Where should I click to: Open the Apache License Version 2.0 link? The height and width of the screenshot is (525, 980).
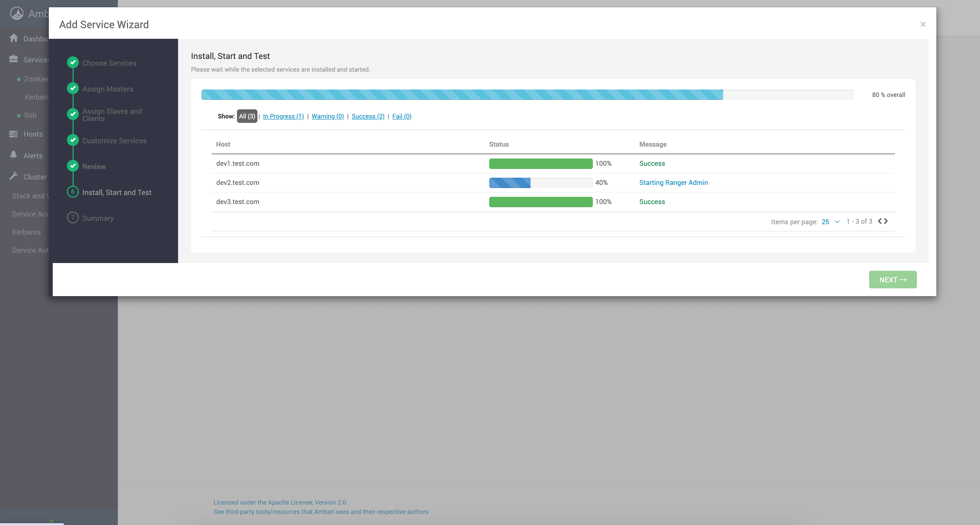pyautogui.click(x=280, y=503)
